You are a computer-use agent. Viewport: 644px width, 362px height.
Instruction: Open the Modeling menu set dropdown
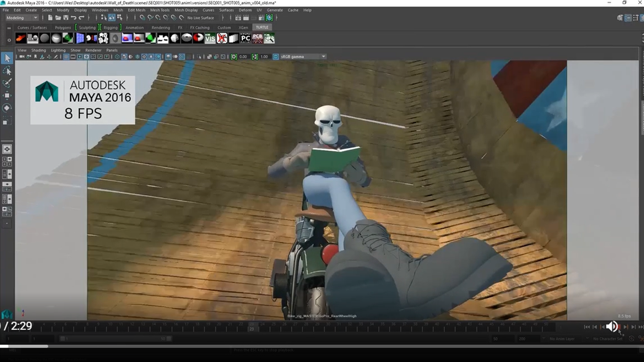coord(22,18)
